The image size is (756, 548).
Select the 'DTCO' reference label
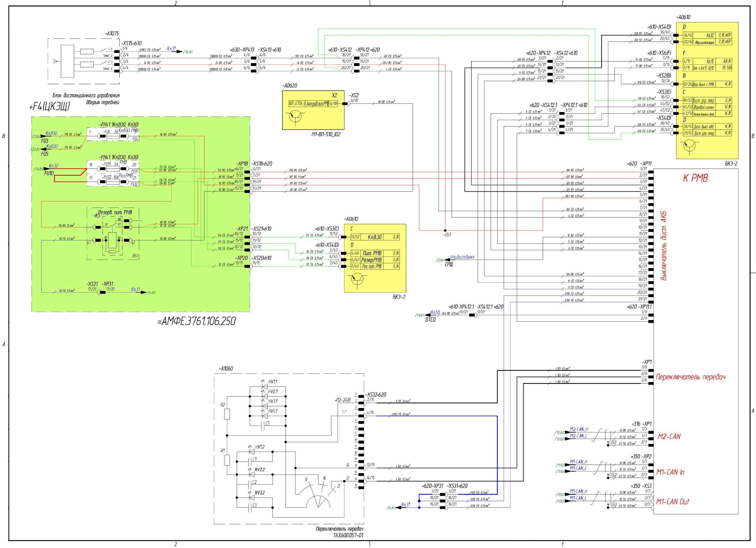pyautogui.click(x=430, y=319)
